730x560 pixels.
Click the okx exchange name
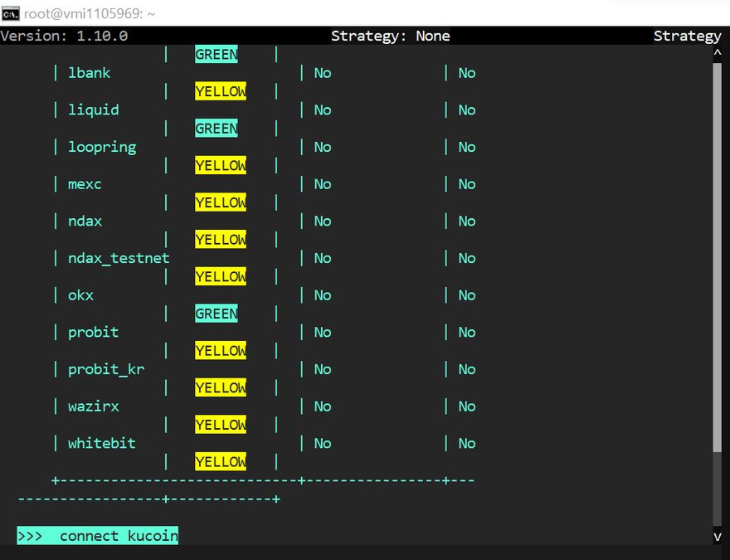tap(80, 295)
